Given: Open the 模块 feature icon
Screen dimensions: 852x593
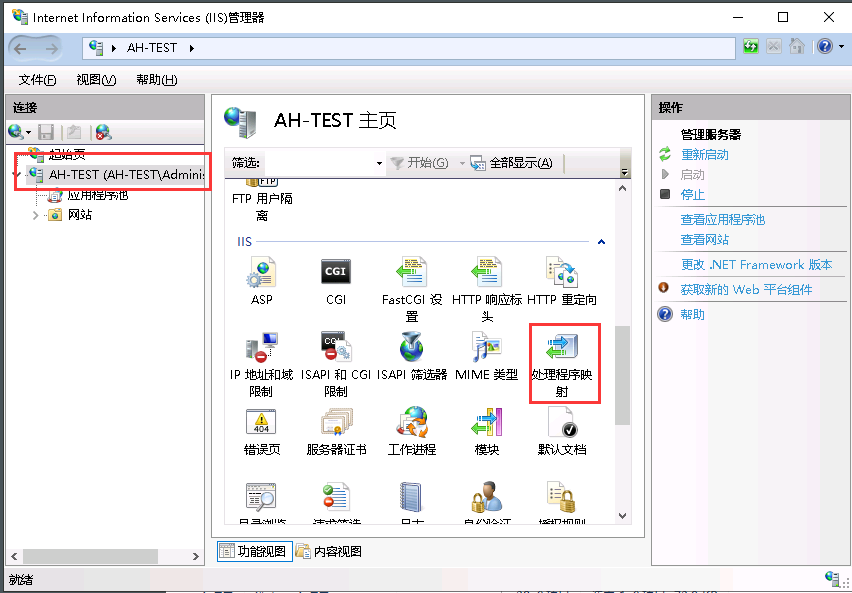Looking at the screenshot, I should point(486,423).
